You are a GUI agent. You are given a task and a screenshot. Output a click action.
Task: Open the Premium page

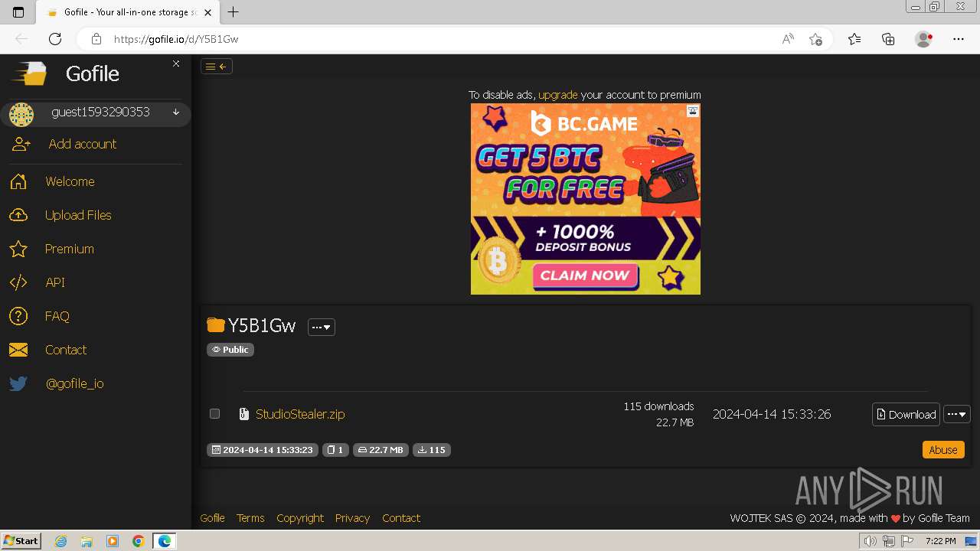70,249
